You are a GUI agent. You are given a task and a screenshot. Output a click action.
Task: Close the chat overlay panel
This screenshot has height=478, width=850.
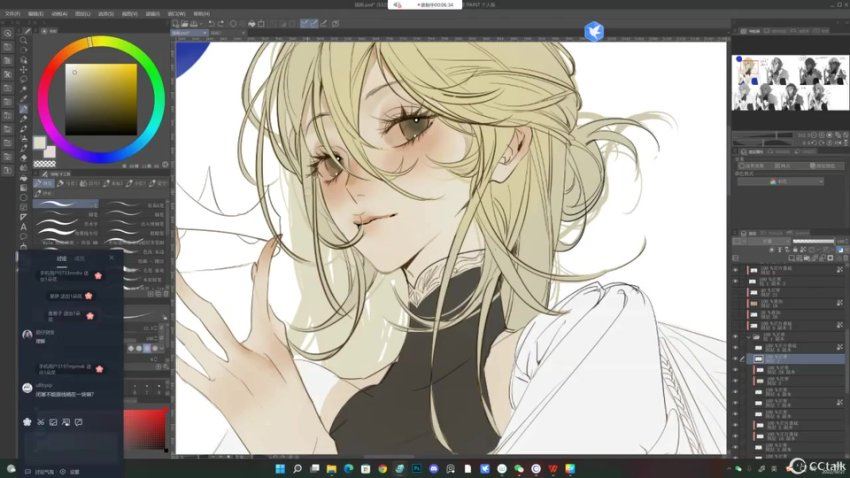pyautogui.click(x=112, y=259)
